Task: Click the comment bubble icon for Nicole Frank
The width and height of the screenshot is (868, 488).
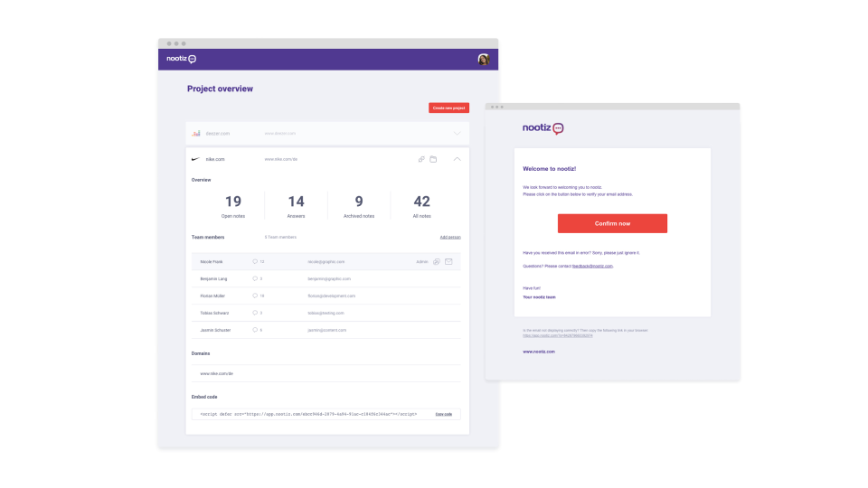Action: click(255, 262)
